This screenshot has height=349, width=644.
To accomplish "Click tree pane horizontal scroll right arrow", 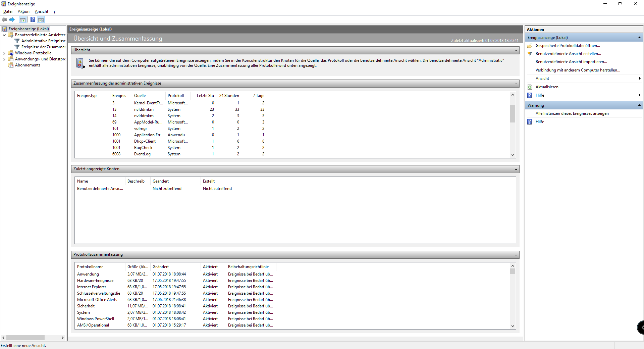I will tap(62, 338).
